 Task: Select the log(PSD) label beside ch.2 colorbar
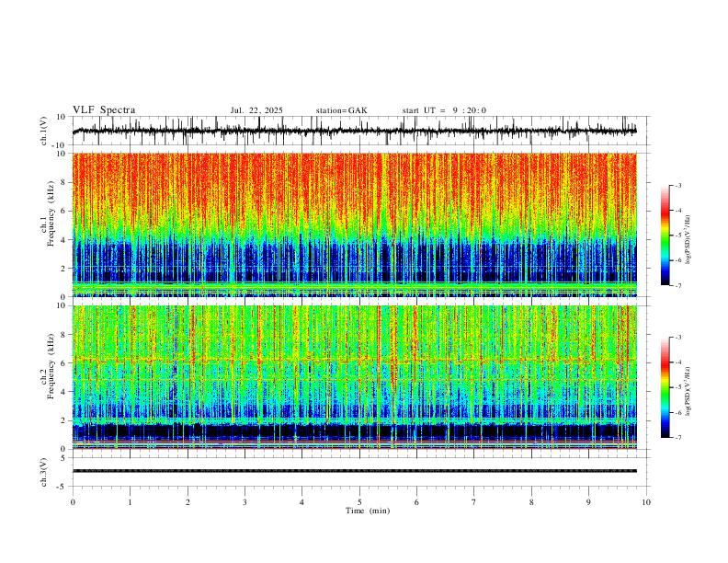coord(688,391)
